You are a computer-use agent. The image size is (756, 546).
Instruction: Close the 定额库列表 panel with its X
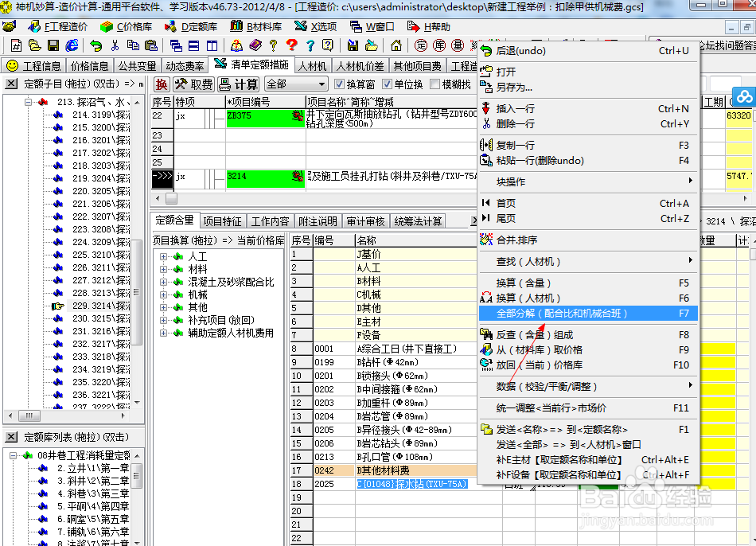[12, 437]
